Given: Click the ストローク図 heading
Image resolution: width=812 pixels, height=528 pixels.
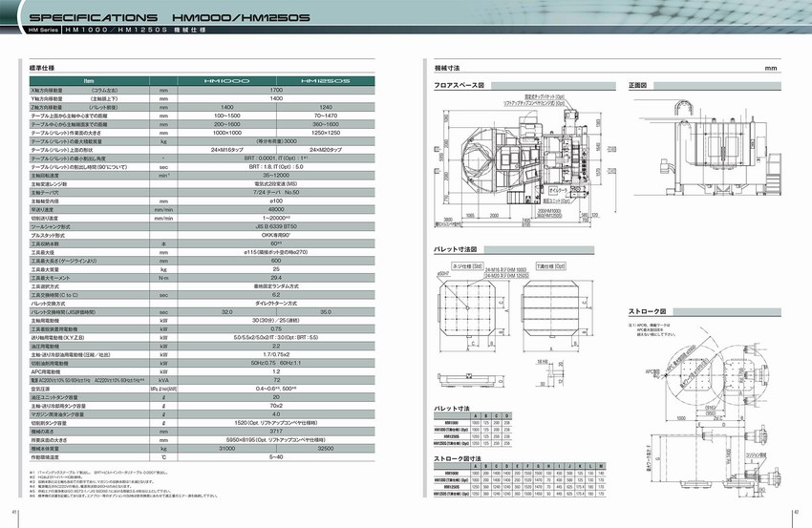Looking at the screenshot, I should click(645, 311).
